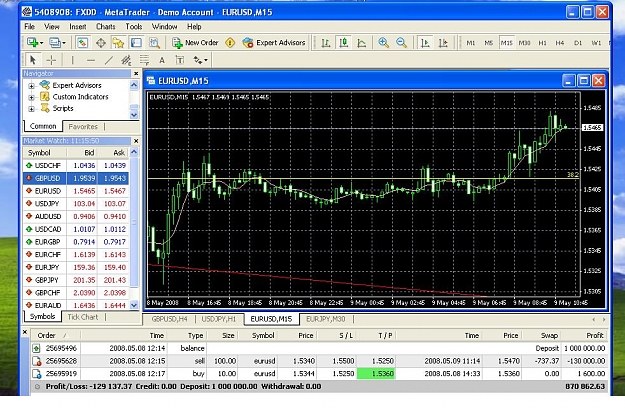Viewport: 625px width, 408px height.
Task: Switch to Navigator Favorites tab
Action: pyautogui.click(x=83, y=127)
